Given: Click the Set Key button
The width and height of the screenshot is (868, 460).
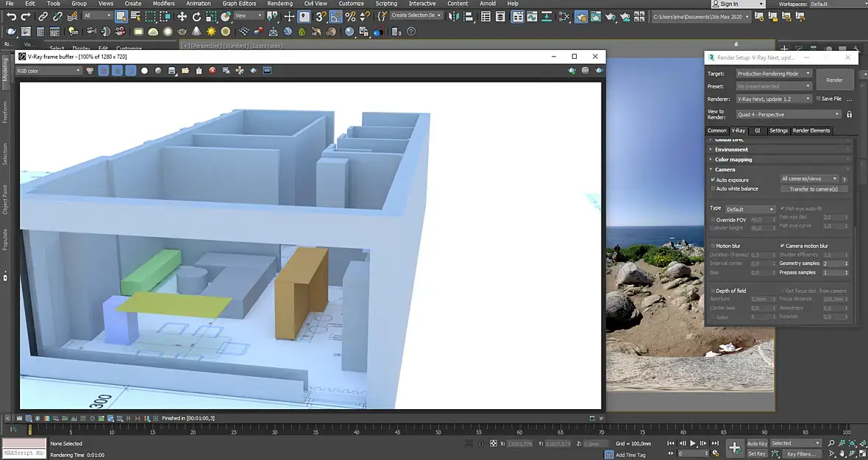Looking at the screenshot, I should 756,453.
